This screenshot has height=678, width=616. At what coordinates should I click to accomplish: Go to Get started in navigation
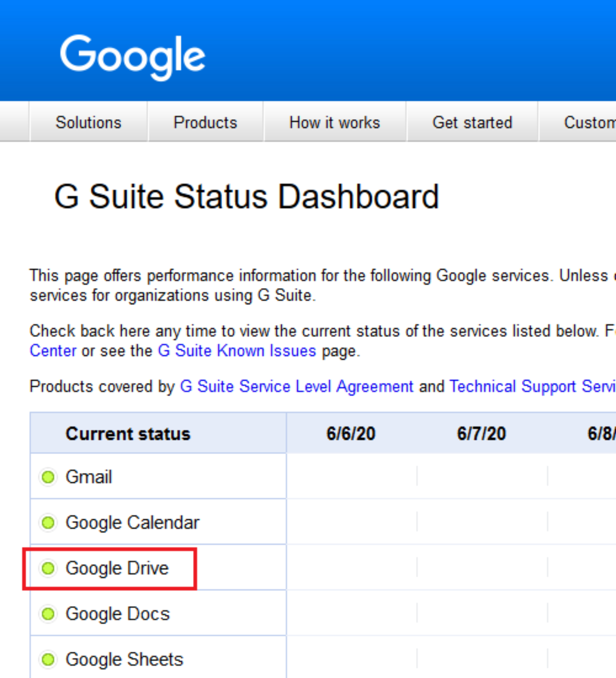pyautogui.click(x=472, y=122)
